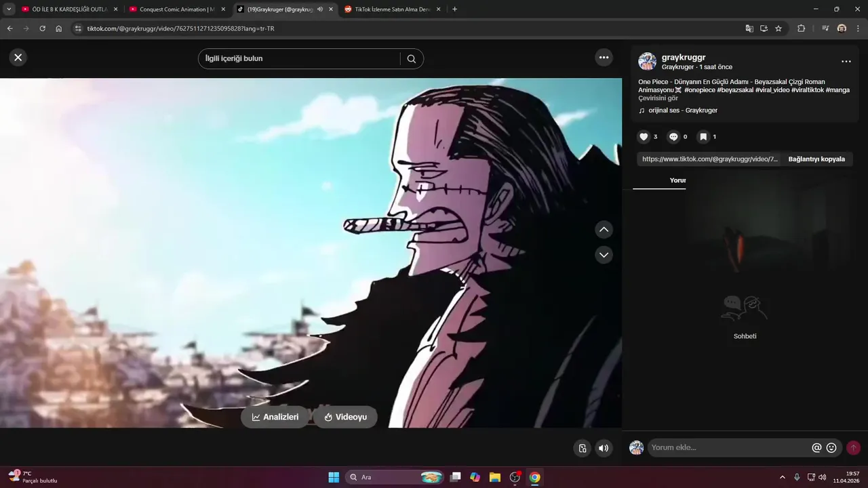868x488 pixels.
Task: Like the video with heart icon
Action: coord(644,137)
